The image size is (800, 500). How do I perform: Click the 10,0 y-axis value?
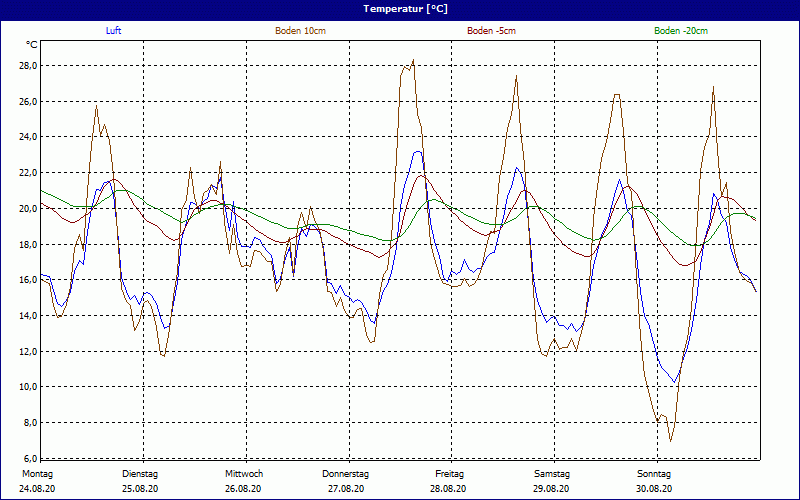click(29, 387)
